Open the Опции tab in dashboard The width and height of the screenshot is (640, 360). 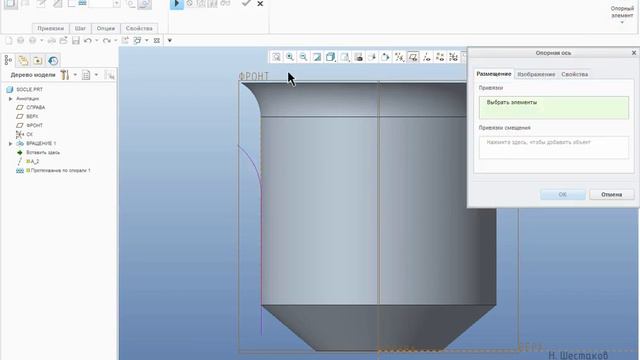tap(106, 28)
